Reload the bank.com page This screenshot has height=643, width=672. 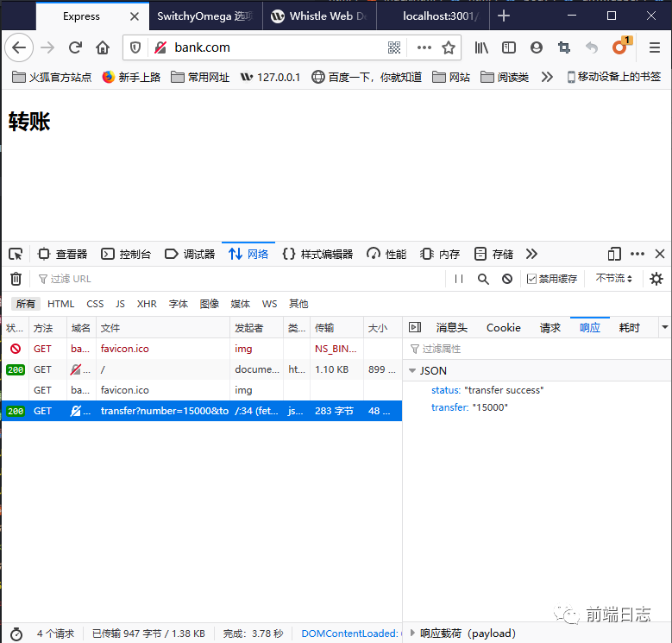[x=75, y=47]
